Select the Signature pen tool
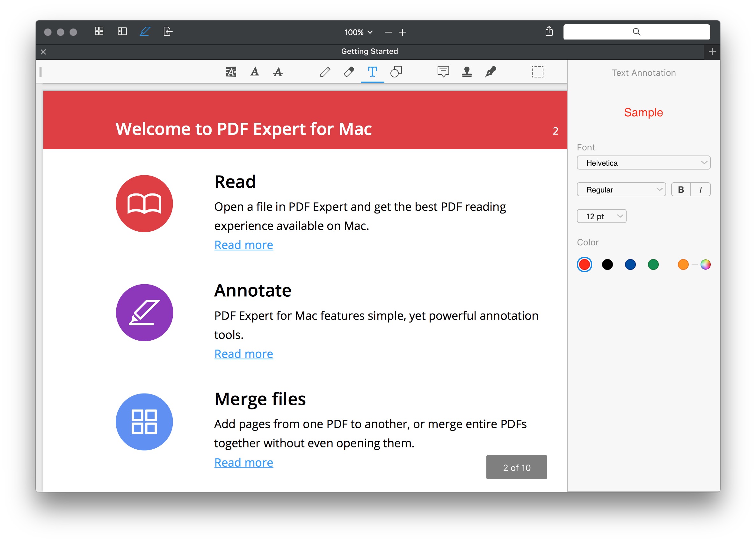 490,72
